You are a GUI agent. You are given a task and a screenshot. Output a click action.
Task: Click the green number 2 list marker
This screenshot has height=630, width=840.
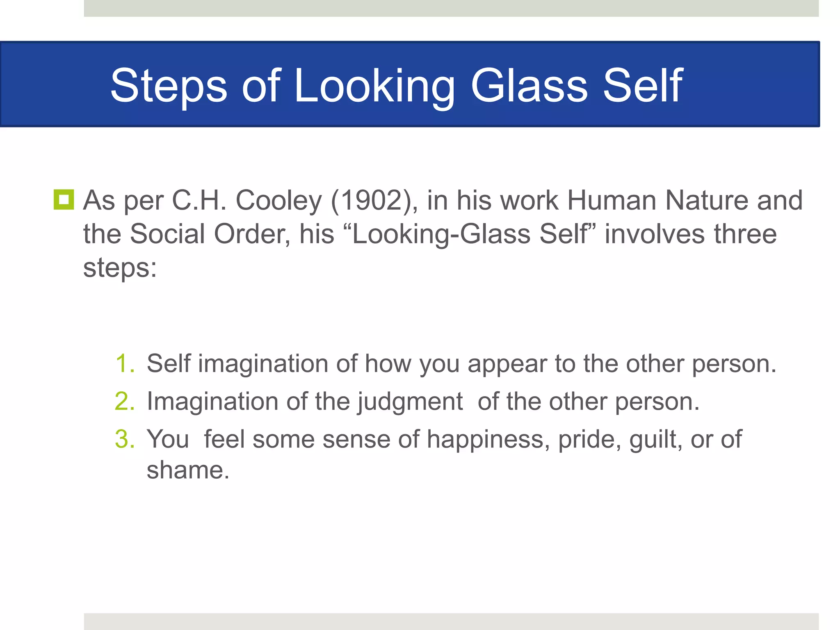[x=125, y=401]
